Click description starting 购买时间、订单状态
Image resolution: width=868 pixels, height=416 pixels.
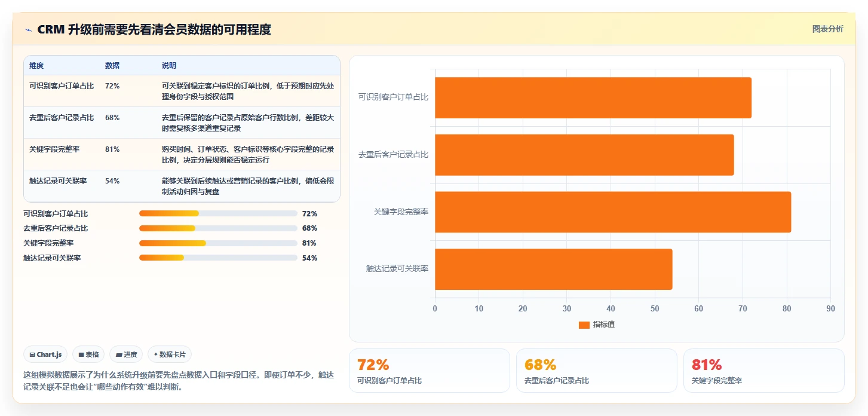tap(248, 154)
